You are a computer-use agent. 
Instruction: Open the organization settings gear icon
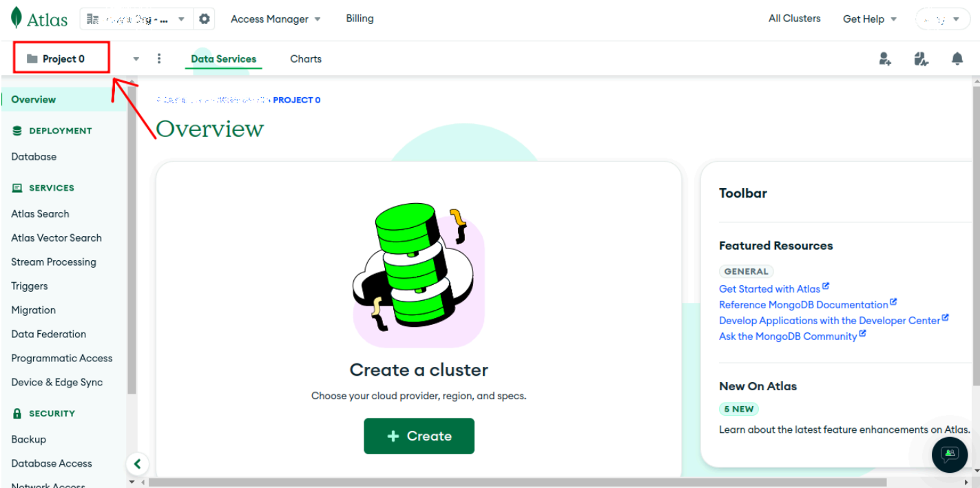coord(204,19)
